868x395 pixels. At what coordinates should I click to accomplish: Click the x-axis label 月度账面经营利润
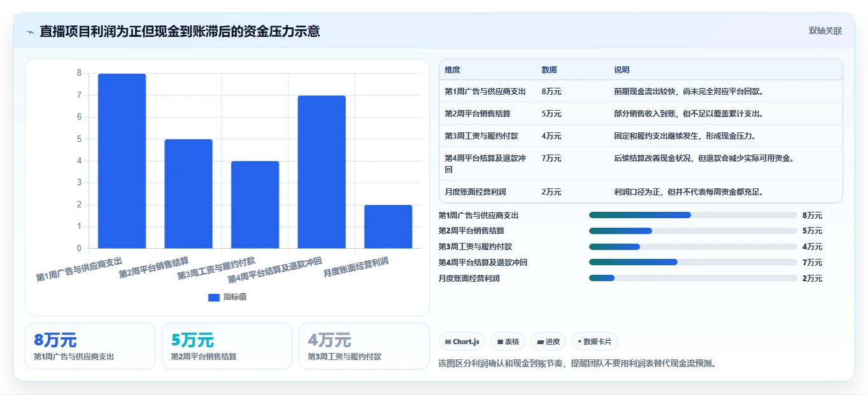356,267
